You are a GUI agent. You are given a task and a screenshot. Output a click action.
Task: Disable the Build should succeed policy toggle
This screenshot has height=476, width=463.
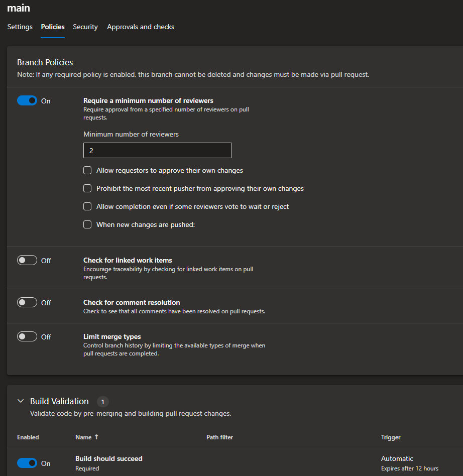coord(27,463)
